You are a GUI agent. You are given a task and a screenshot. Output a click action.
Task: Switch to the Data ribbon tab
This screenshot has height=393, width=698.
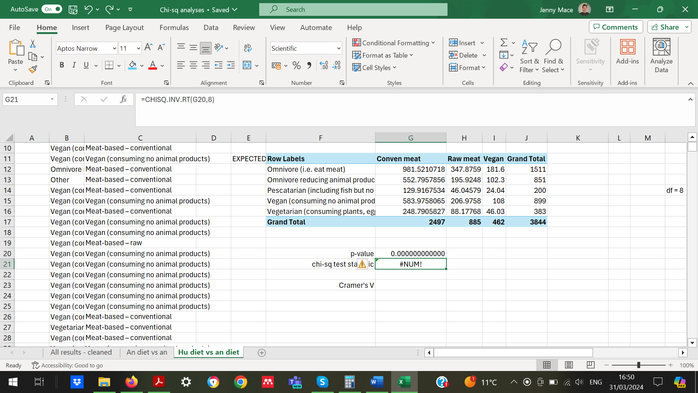211,28
